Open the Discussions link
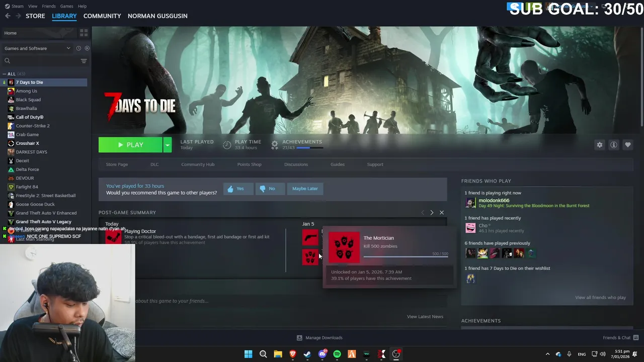Image resolution: width=644 pixels, height=362 pixels. pos(296,164)
